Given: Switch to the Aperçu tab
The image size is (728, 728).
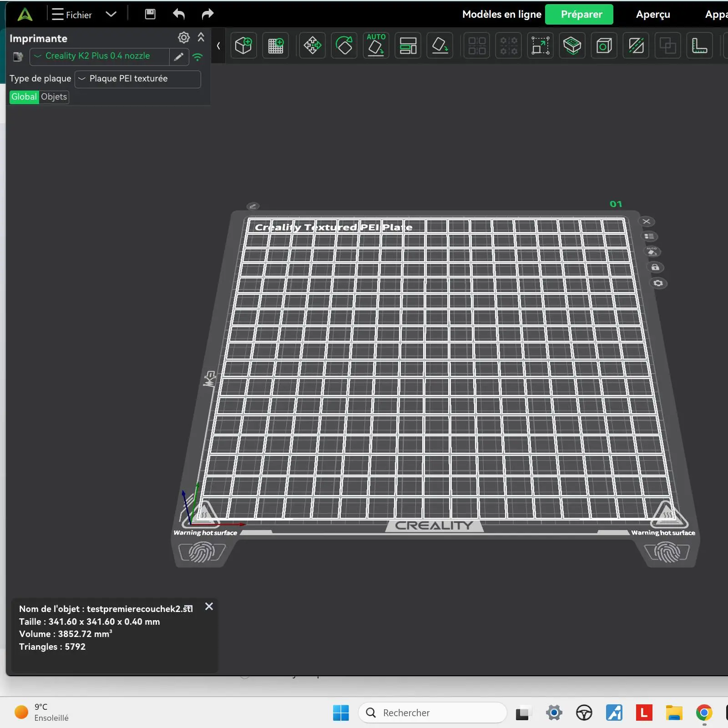Looking at the screenshot, I should click(653, 15).
